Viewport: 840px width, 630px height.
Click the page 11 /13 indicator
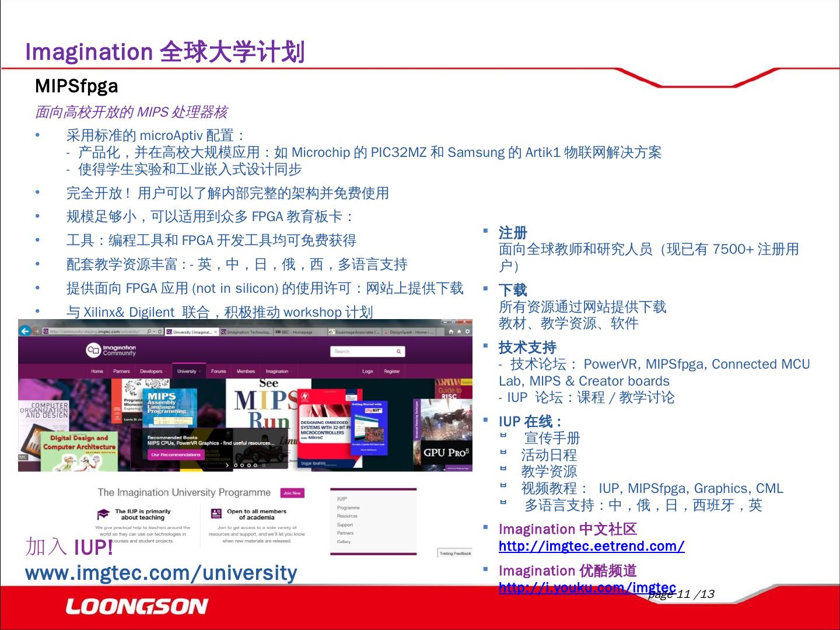click(681, 594)
